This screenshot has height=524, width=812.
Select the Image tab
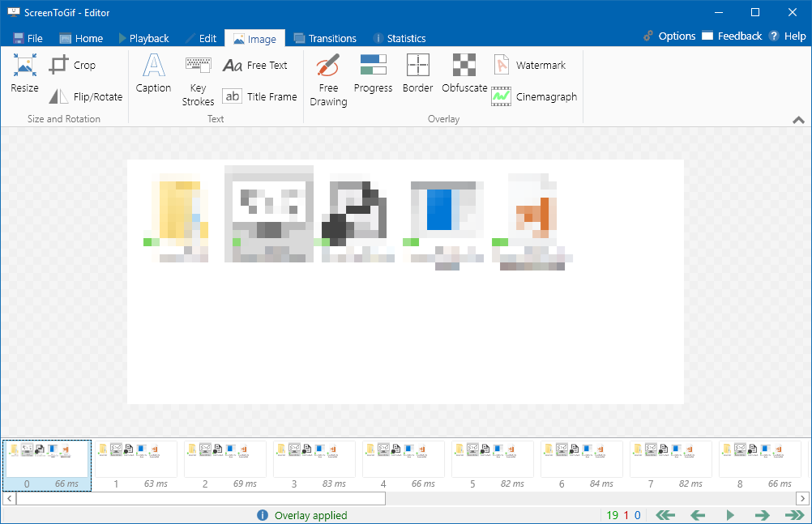click(254, 39)
